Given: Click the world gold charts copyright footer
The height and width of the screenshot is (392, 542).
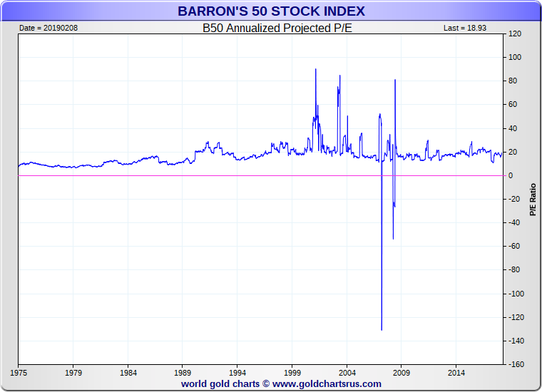Looking at the screenshot, I should (x=281, y=383).
